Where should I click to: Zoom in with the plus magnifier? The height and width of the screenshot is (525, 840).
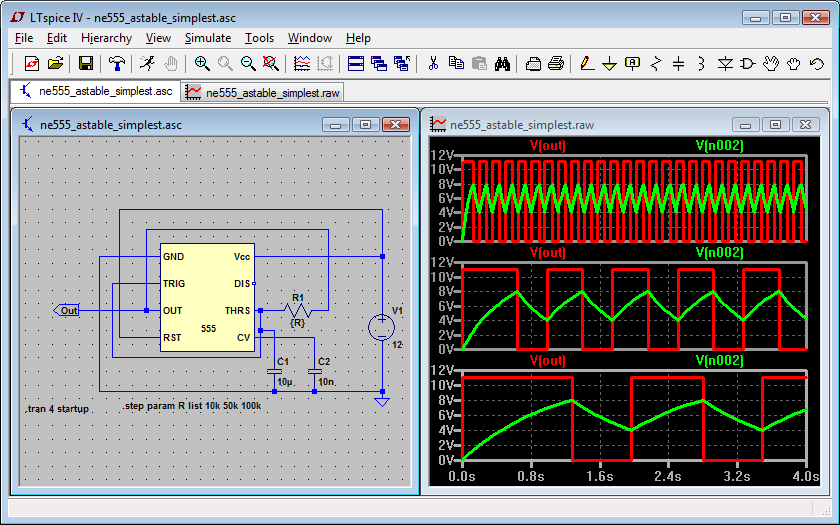coord(202,64)
